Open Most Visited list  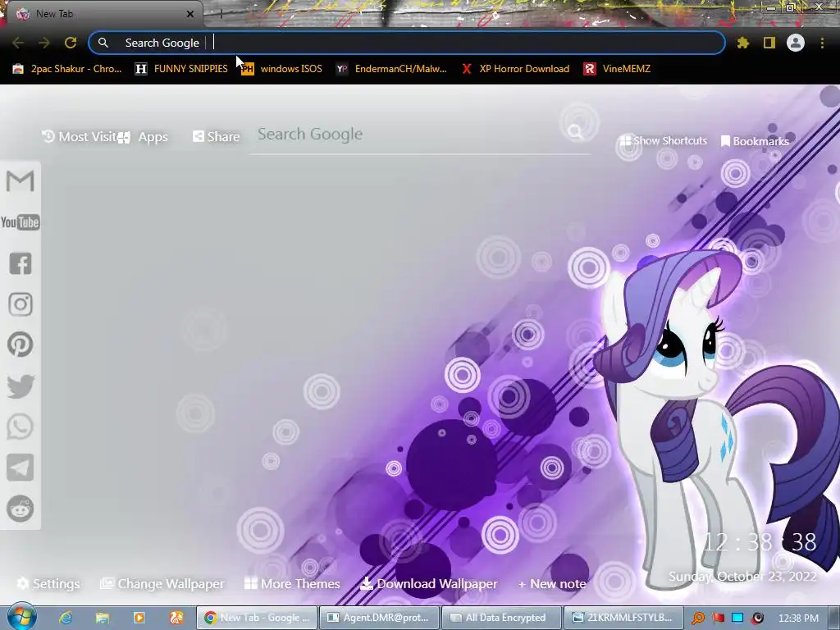coord(80,137)
